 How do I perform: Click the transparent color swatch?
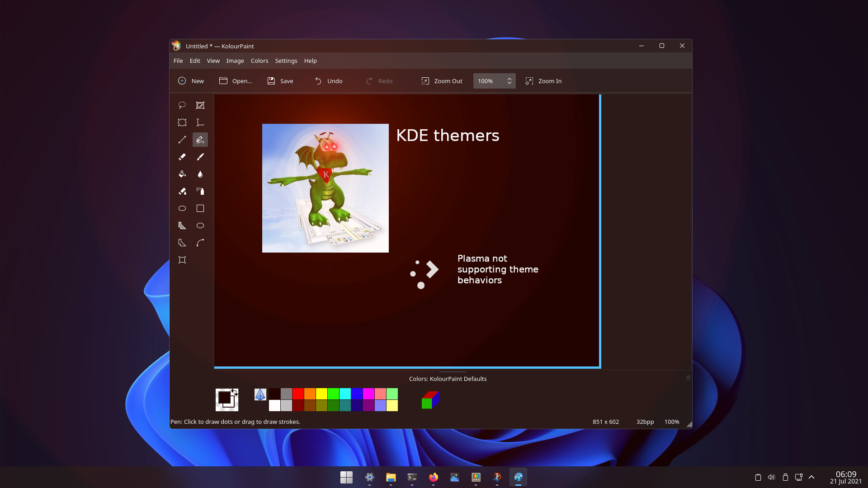pyautogui.click(x=260, y=394)
